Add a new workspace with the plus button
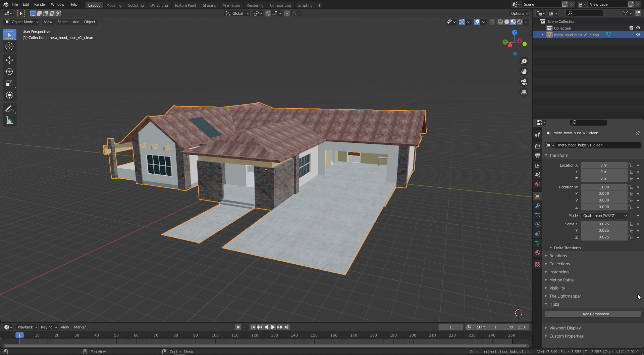This screenshot has height=355, width=644. coord(319,5)
